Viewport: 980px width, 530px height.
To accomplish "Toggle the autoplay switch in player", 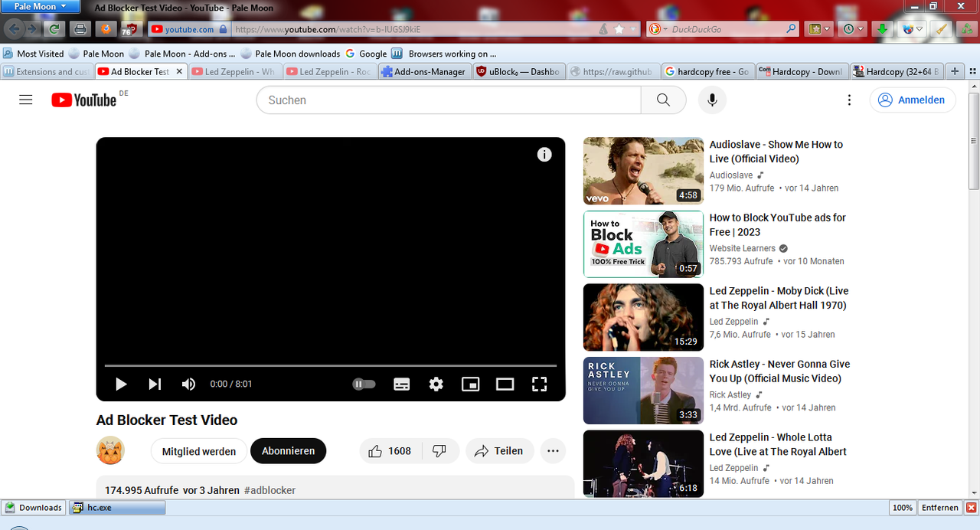I will tap(364, 384).
